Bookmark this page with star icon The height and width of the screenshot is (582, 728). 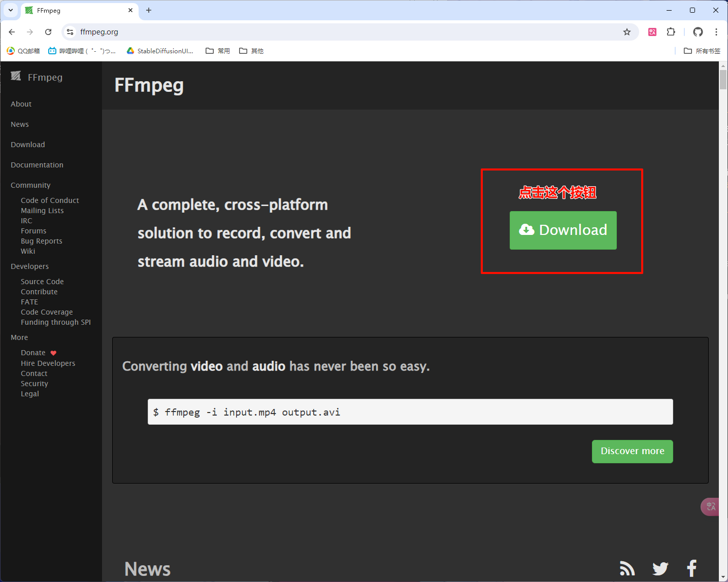click(627, 32)
